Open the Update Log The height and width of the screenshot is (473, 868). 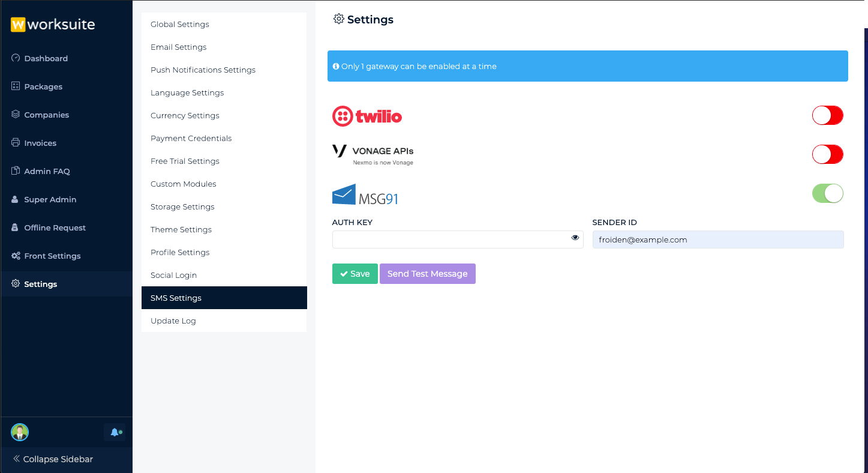pyautogui.click(x=224, y=321)
